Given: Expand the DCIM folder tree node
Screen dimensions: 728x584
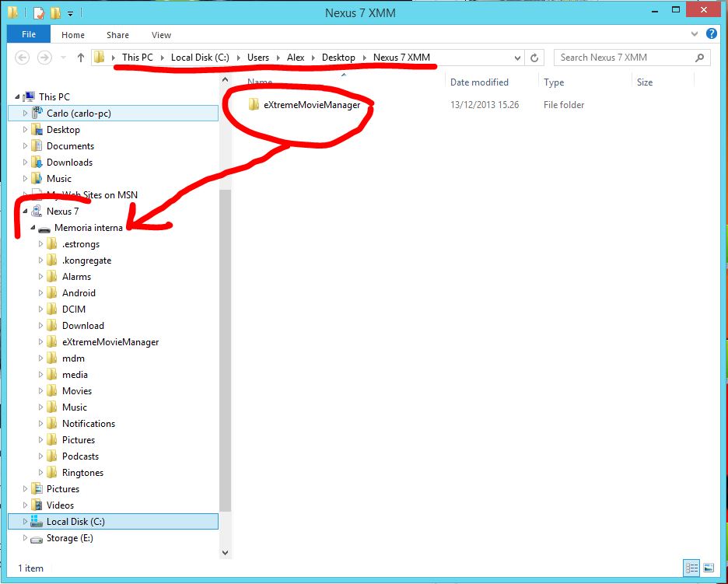Looking at the screenshot, I should point(41,309).
